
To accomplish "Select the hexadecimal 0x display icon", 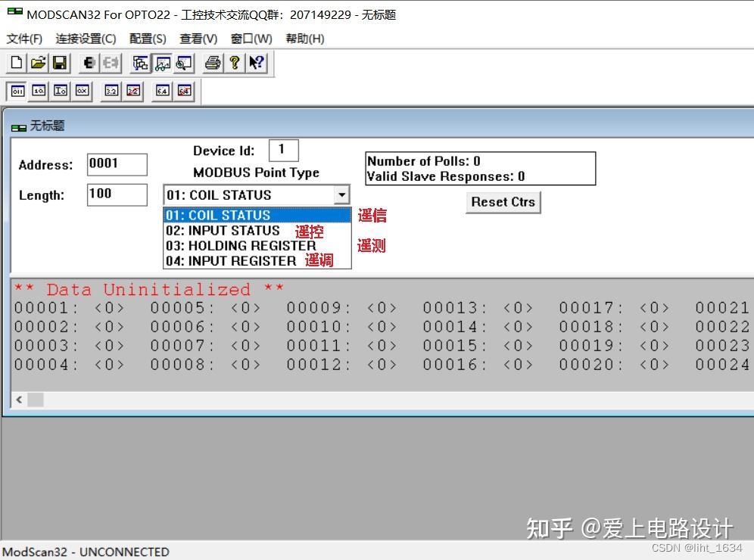I will point(83,91).
